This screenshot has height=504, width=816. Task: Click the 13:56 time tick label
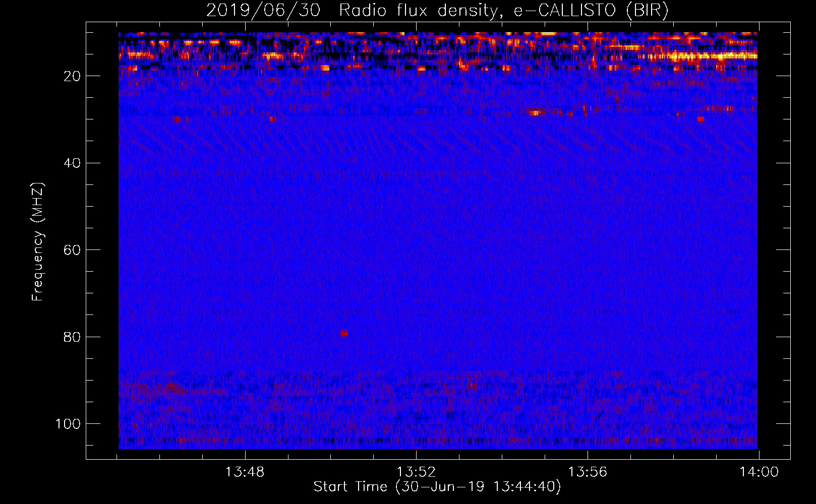(x=588, y=472)
